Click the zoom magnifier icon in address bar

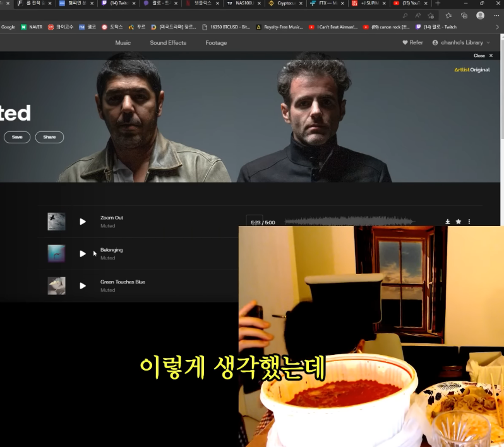pyautogui.click(x=405, y=15)
